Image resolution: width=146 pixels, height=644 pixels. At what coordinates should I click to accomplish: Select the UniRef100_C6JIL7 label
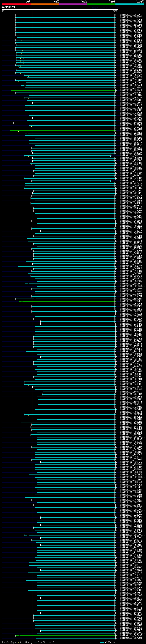click(x=131, y=269)
